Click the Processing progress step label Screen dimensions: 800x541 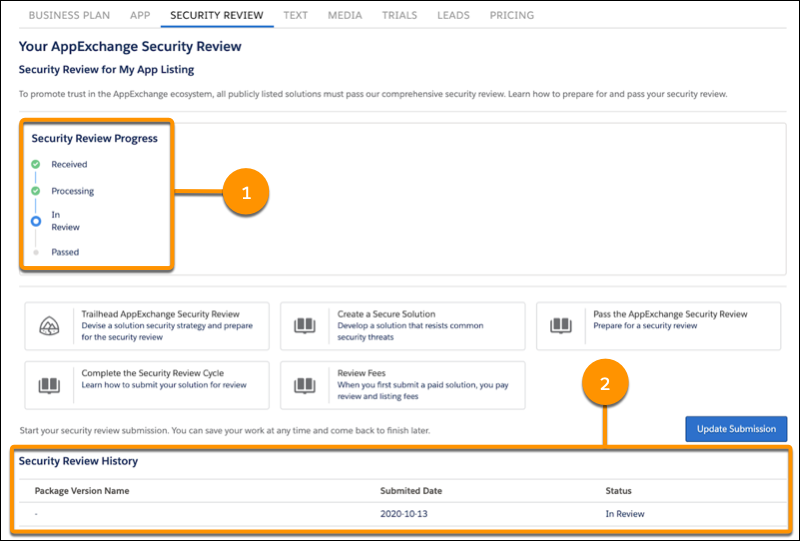(72, 191)
